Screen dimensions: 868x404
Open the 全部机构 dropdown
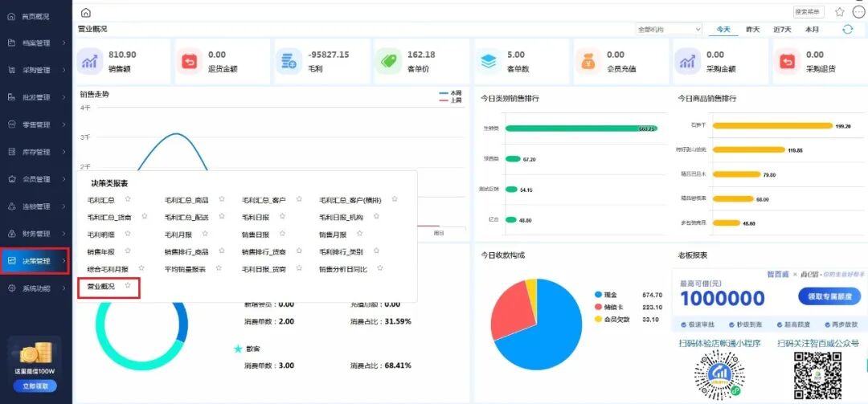click(x=669, y=30)
